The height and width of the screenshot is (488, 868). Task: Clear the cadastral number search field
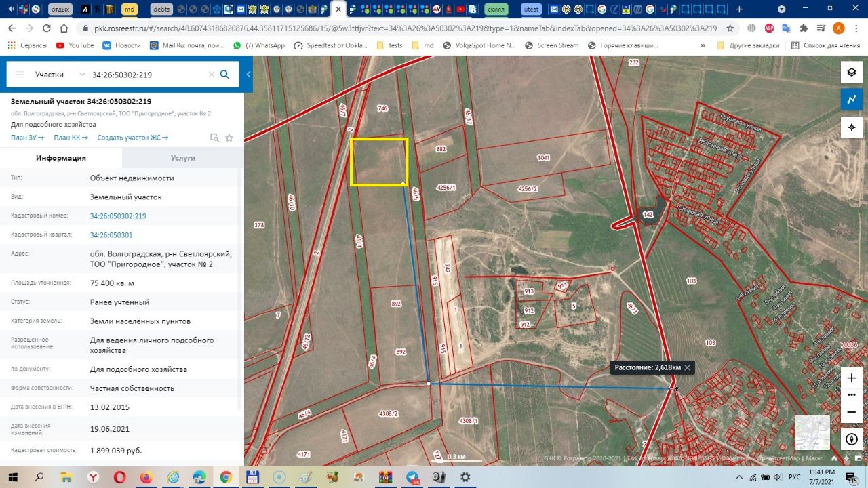click(211, 75)
